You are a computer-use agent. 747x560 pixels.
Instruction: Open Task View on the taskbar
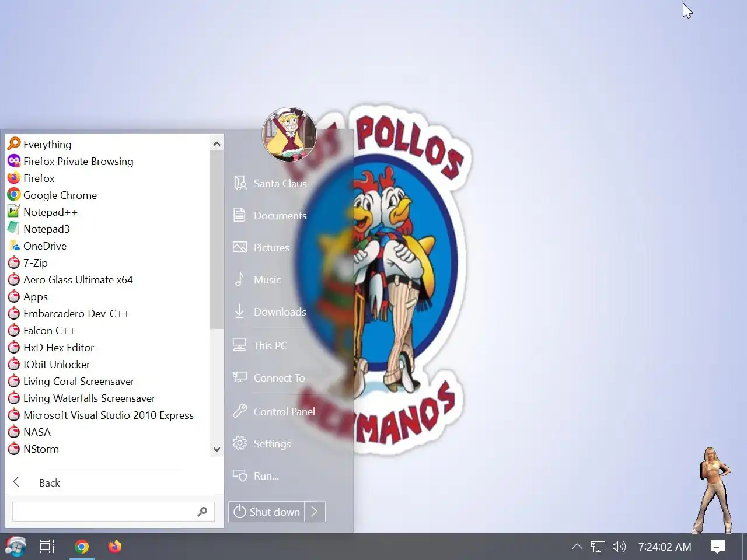pyautogui.click(x=47, y=547)
